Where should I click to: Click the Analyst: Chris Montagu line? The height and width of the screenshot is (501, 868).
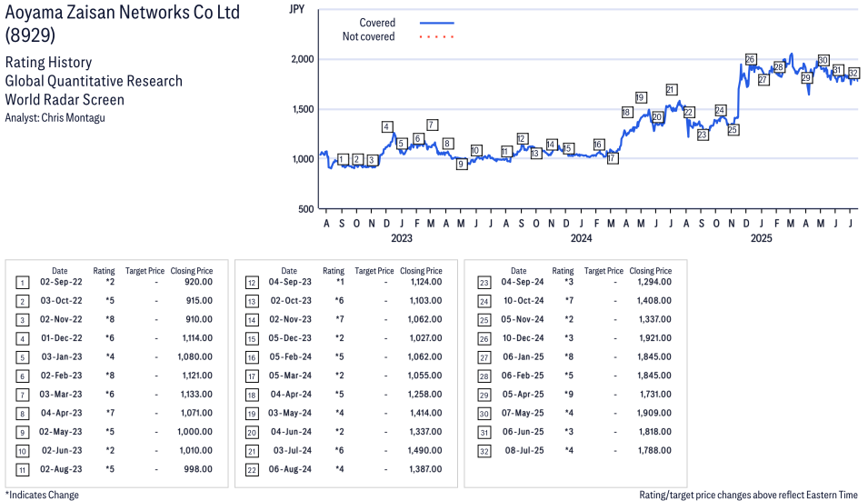tap(55, 117)
